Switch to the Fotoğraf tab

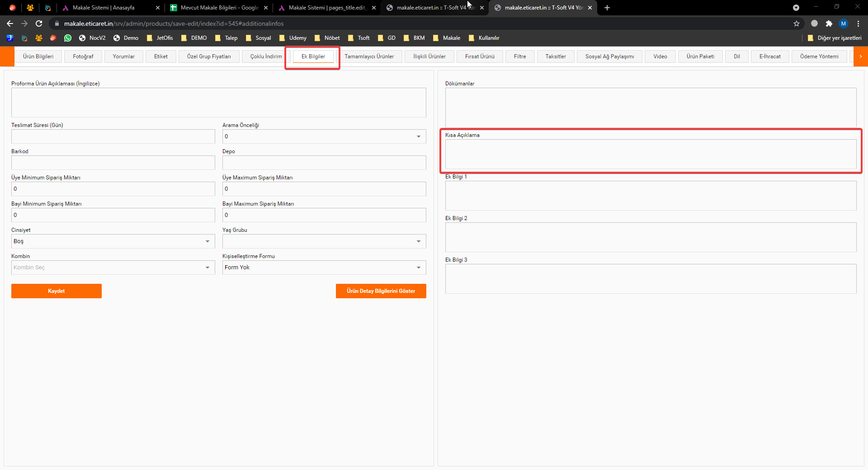(x=83, y=56)
